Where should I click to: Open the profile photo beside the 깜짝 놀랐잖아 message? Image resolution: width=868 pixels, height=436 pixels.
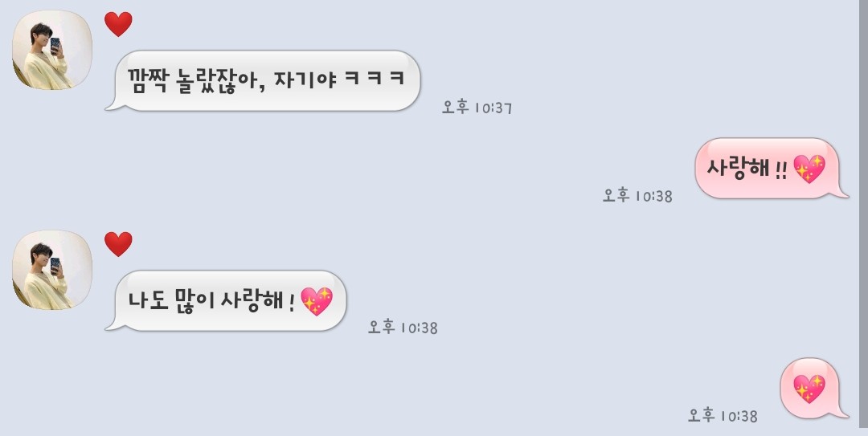click(x=52, y=49)
